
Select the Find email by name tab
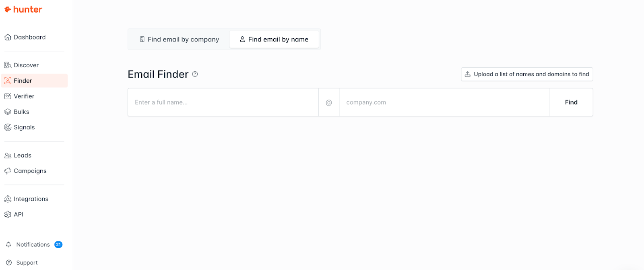[274, 39]
